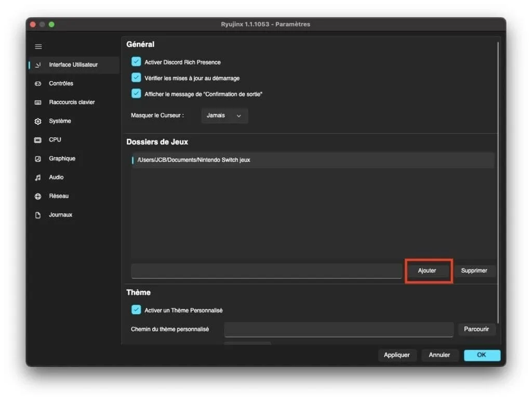Open the Journaux document icon
The width and height of the screenshot is (532, 401).
point(38,215)
